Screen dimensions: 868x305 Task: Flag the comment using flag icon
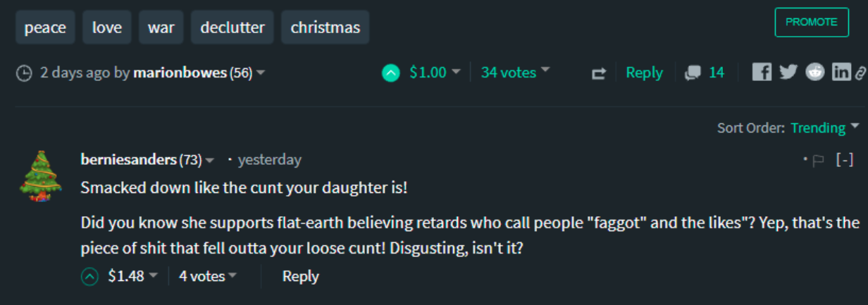(818, 161)
